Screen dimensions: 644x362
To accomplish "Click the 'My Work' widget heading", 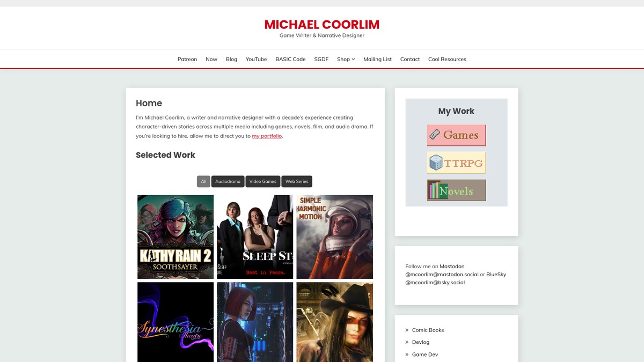I will 456,111.
